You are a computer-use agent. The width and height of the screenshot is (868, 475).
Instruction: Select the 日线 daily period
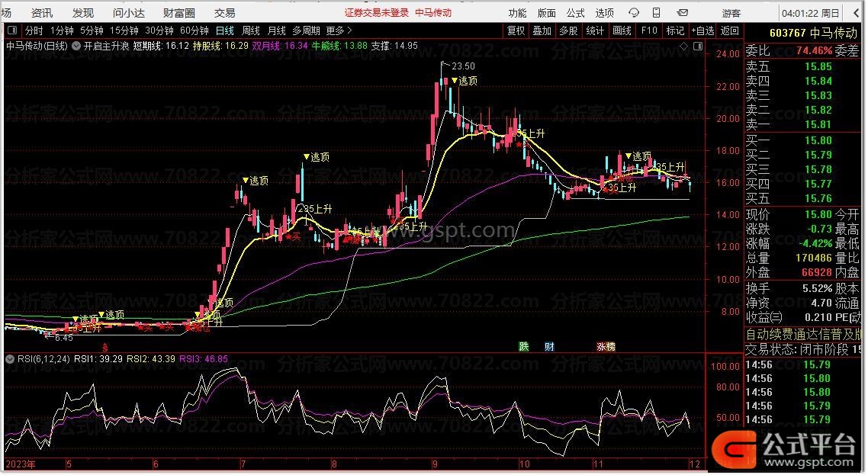pyautogui.click(x=225, y=30)
